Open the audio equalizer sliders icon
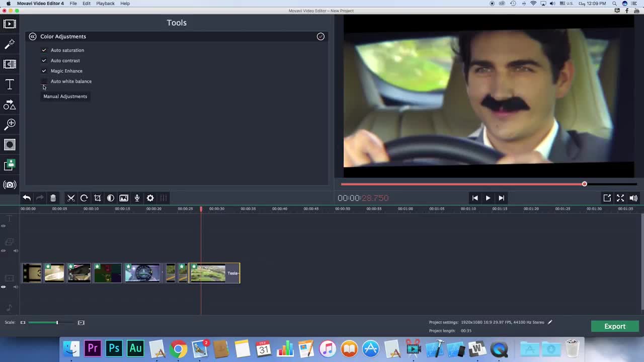Viewport: 644px width, 362px height. [164, 198]
